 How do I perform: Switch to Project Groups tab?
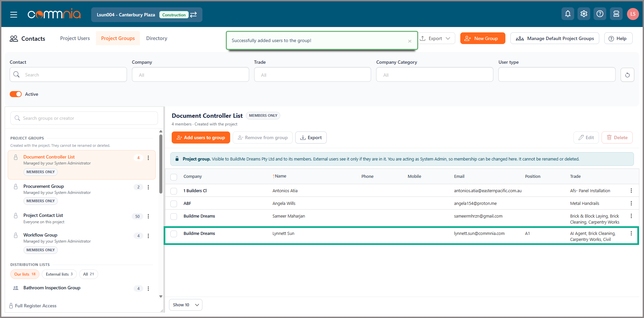[x=118, y=38]
